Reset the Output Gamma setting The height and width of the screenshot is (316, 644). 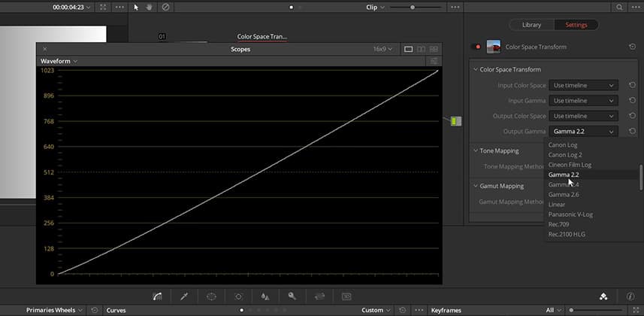633,131
